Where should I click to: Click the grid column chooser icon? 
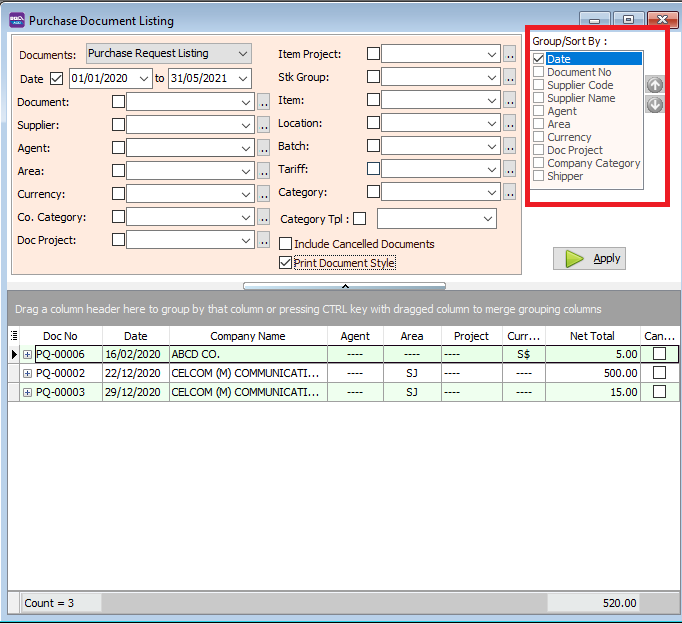(x=14, y=336)
